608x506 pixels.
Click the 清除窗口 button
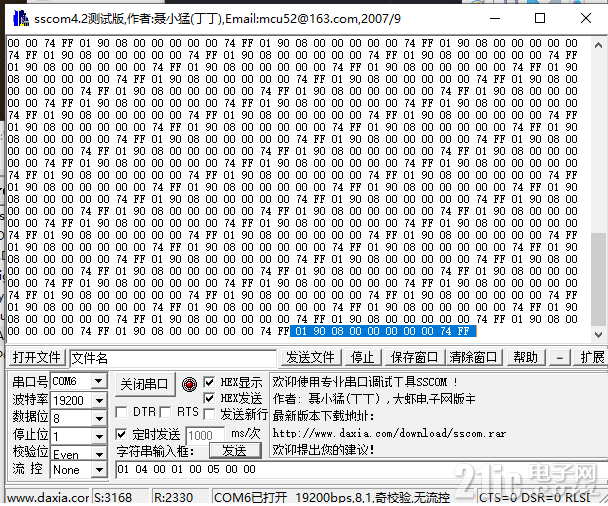(473, 357)
